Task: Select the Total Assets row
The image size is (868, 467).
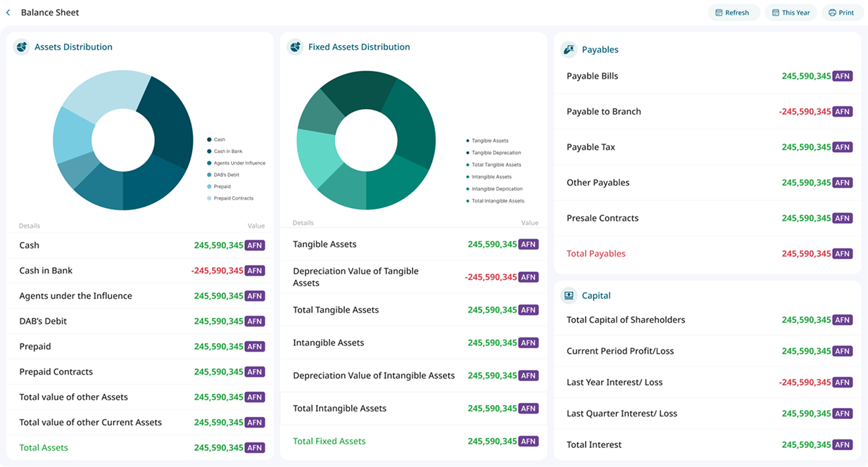Action: click(x=139, y=447)
